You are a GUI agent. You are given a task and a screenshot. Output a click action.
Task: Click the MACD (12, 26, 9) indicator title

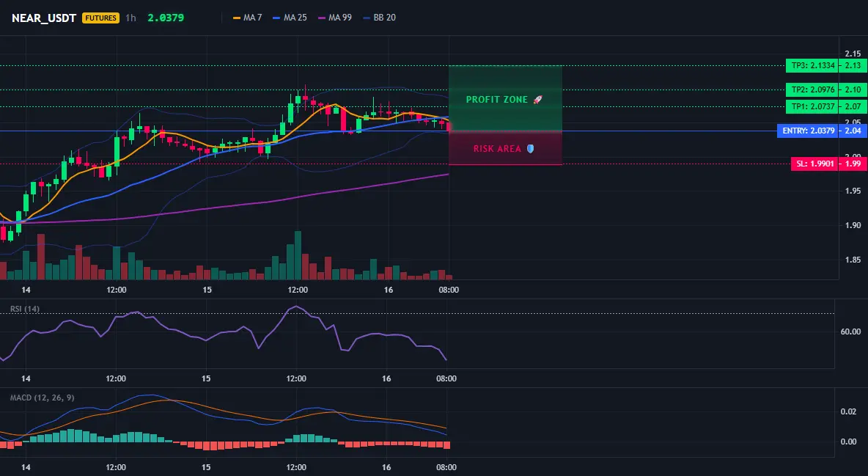(x=42, y=398)
